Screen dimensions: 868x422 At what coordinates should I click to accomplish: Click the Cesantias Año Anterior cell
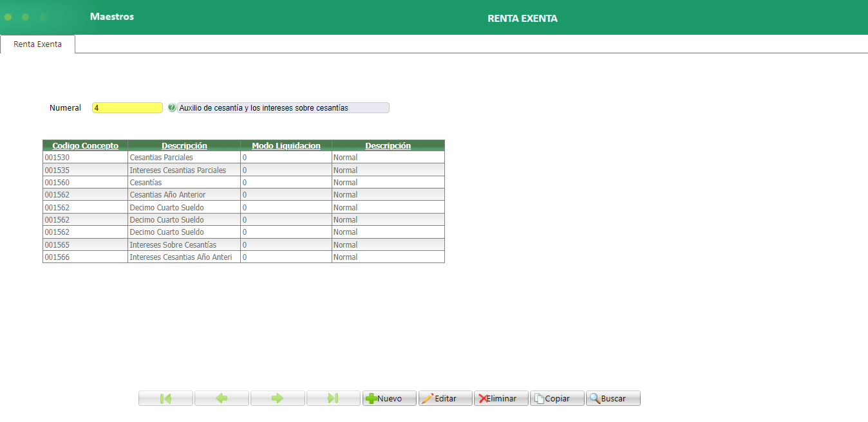click(x=184, y=195)
